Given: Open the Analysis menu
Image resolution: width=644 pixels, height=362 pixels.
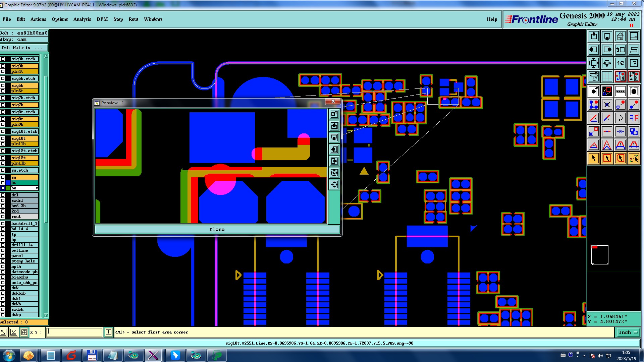Looking at the screenshot, I should [x=82, y=19].
